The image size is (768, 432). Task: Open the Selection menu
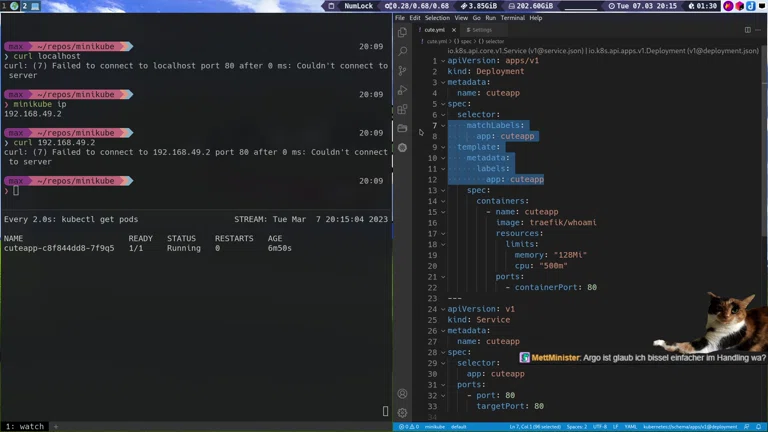(x=437, y=18)
